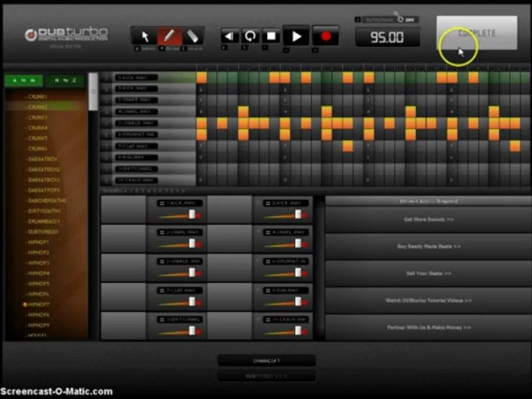Screen dimensions: 532x399
Task: Toggle red mute dot on 7-CLAP.WAV channel
Action: 198,303
